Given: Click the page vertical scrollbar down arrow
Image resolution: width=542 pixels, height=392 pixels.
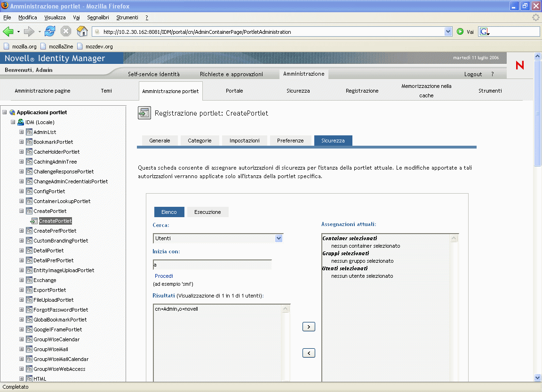Looking at the screenshot, I should tap(537, 377).
